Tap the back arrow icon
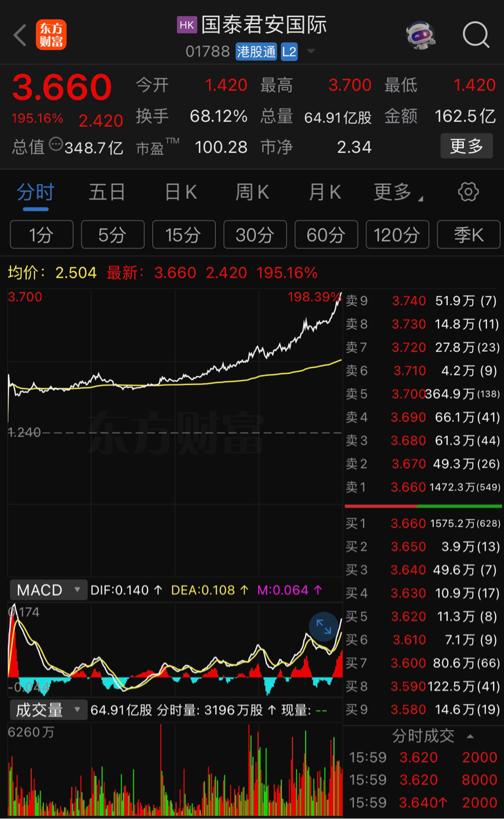This screenshot has width=504, height=819. (x=20, y=35)
